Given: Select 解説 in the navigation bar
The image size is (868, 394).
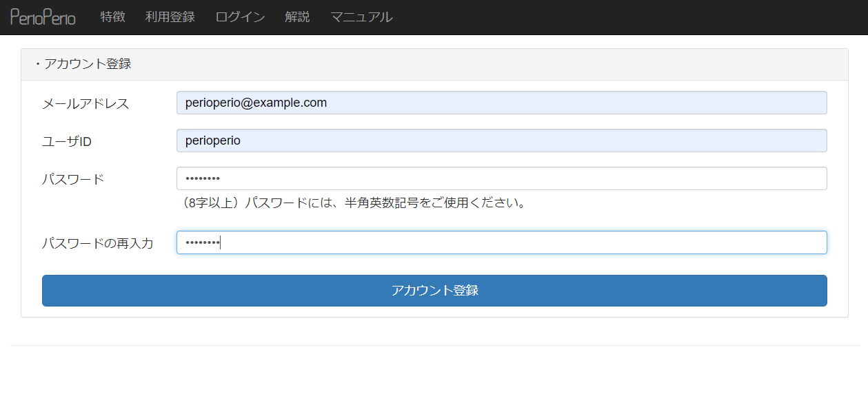Looking at the screenshot, I should [x=297, y=17].
